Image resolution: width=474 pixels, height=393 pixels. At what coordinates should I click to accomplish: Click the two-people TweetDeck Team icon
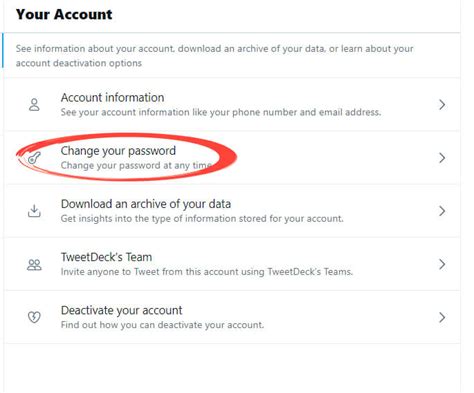[x=34, y=265]
